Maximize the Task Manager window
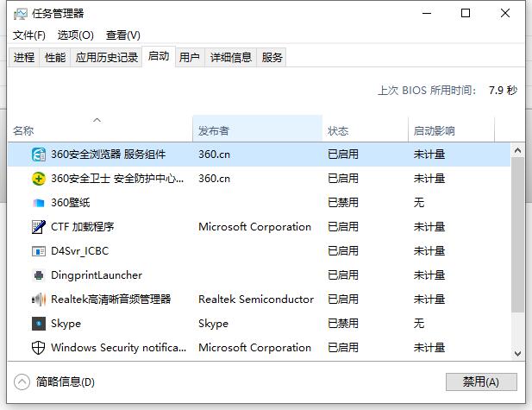Image resolution: width=532 pixels, height=410 pixels. coord(466,14)
